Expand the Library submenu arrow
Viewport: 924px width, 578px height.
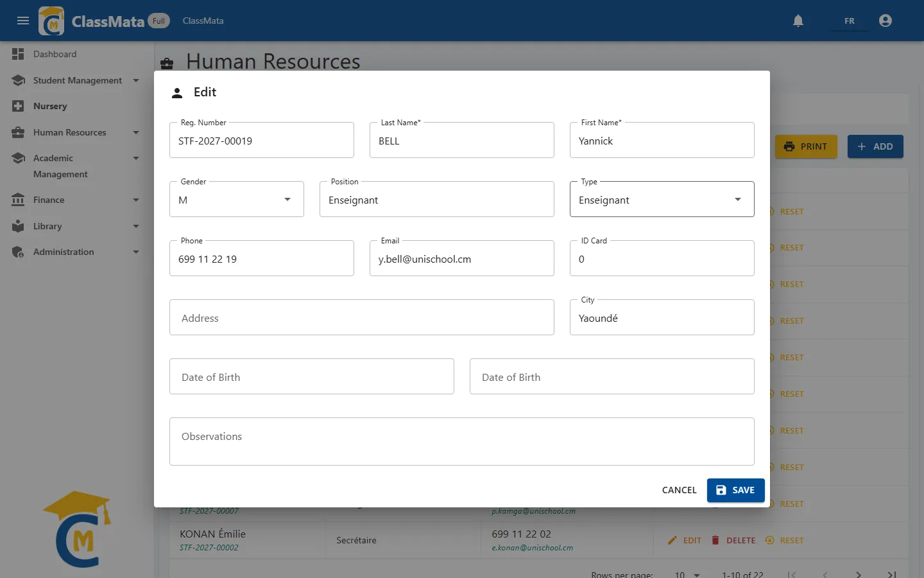(x=136, y=226)
